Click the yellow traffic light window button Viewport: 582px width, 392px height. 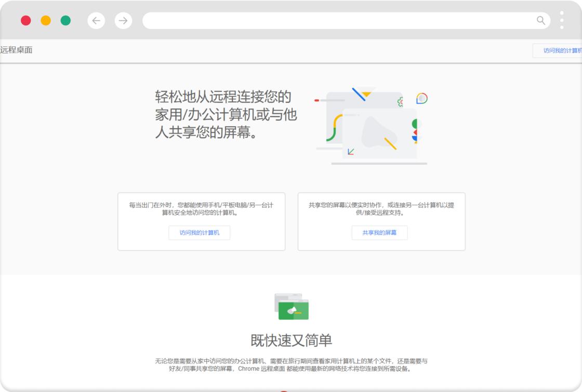(x=45, y=21)
